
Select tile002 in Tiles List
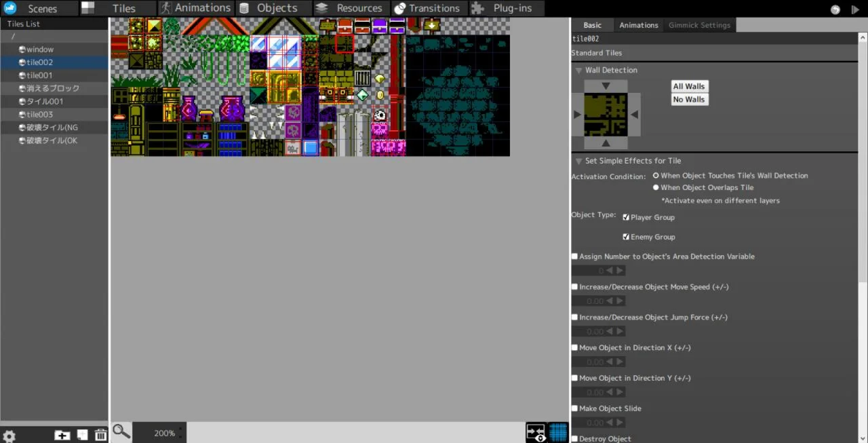pos(54,62)
